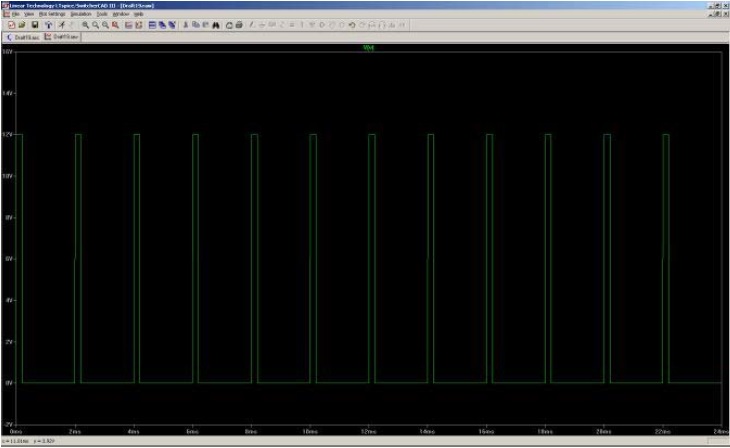Switch to the Draft1.asc schematic tab
This screenshot has width=730, height=448.
pos(23,37)
